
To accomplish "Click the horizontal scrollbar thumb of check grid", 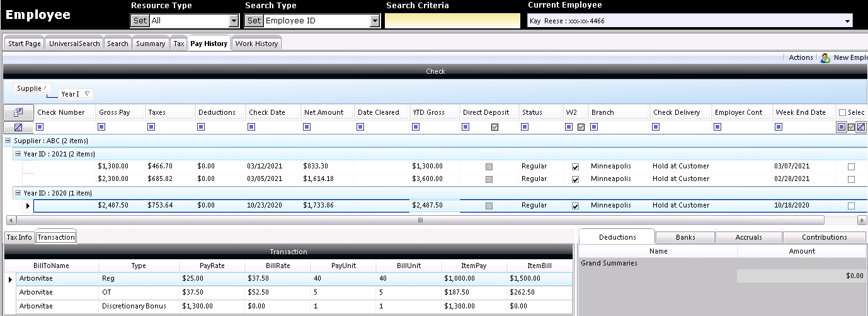I will [x=420, y=220].
